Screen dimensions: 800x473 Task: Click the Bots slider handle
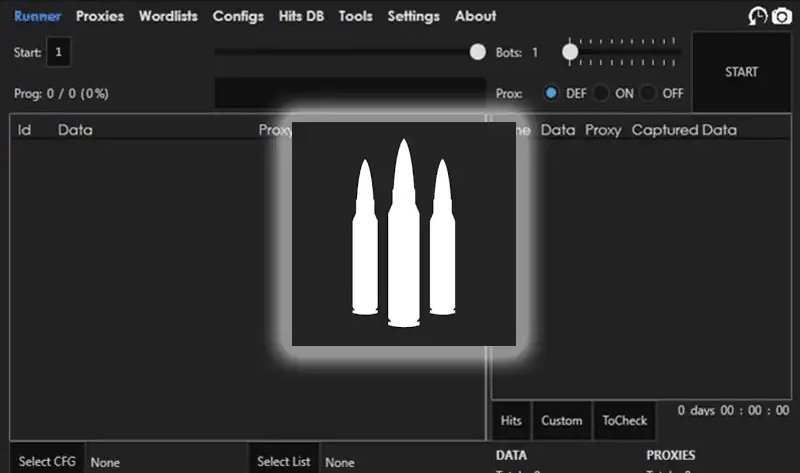(570, 52)
